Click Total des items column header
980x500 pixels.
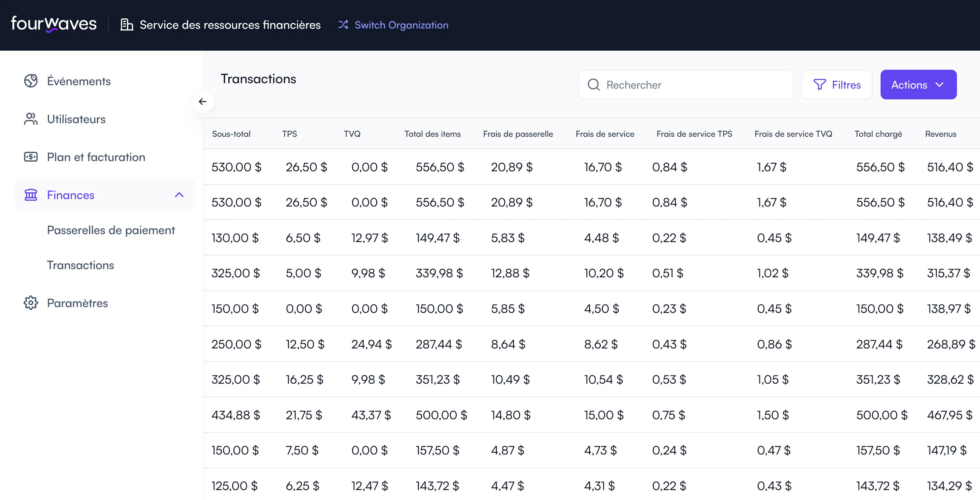pos(432,134)
